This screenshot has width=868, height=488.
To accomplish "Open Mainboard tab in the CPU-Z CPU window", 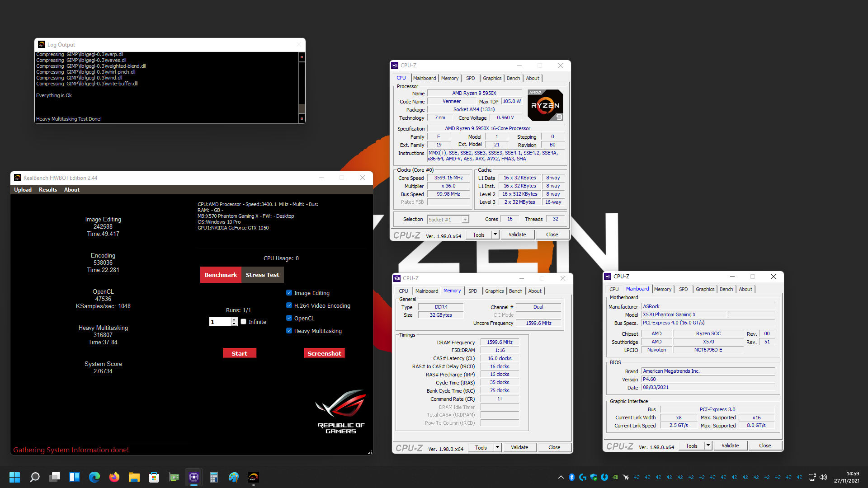I will (x=425, y=78).
